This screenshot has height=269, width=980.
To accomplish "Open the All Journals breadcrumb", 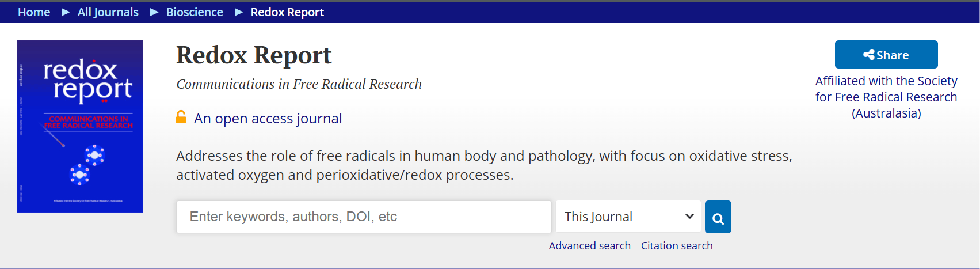I will pos(108,12).
